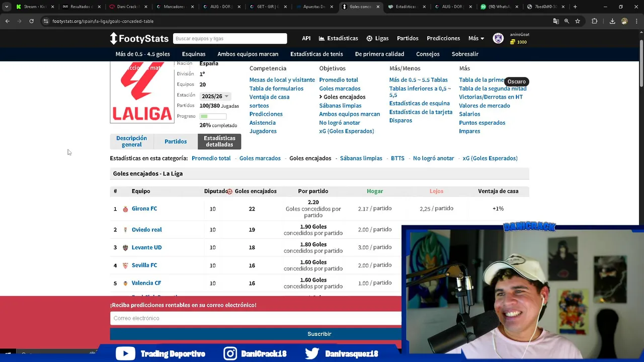Screen dimensions: 644x362
Task: Click the Levante UD crest icon
Action: (125, 248)
